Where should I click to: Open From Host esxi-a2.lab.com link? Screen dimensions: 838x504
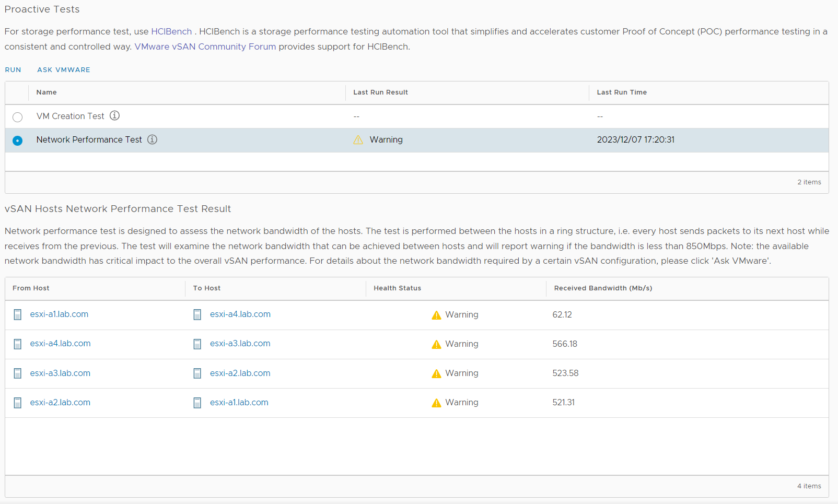60,402
